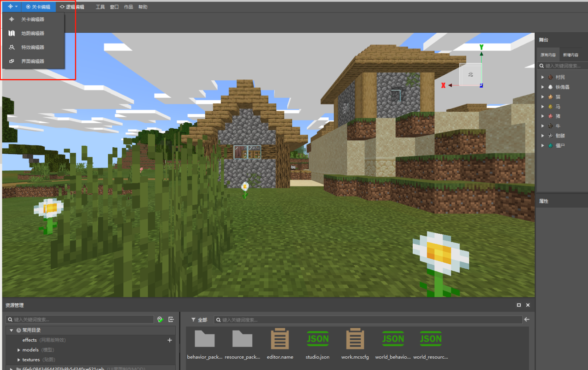
Task: Select the effects (网易版特效) tree row
Action: coord(91,340)
